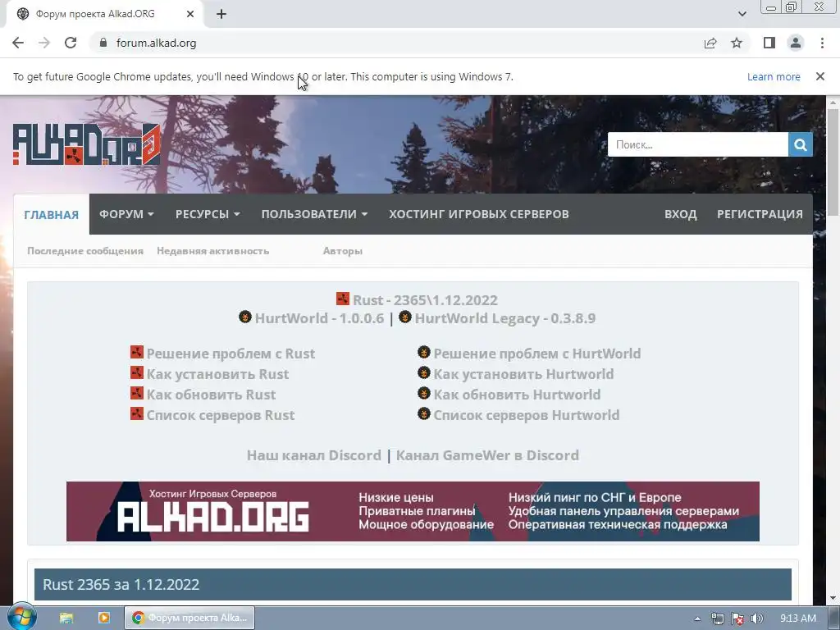840x630 pixels.
Task: Open Последние сообщения sub-link
Action: [x=85, y=251]
